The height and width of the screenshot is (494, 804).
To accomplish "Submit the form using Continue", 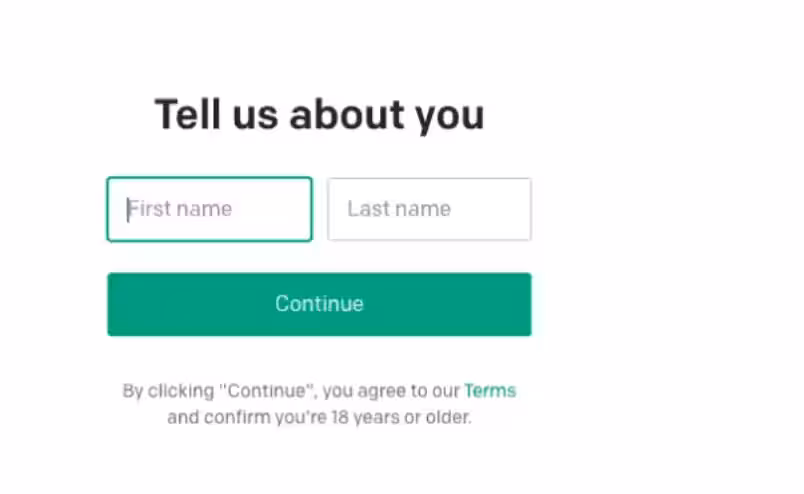I will pyautogui.click(x=319, y=304).
